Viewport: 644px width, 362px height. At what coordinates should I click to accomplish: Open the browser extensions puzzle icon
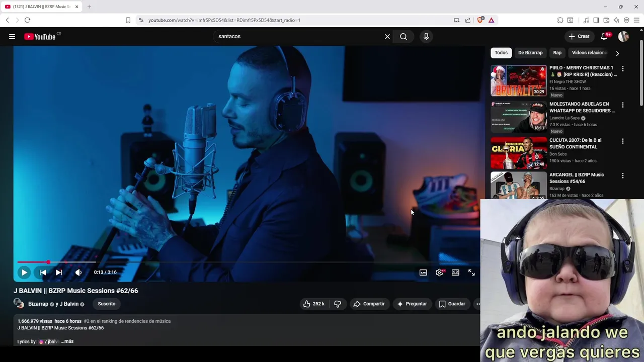click(560, 20)
